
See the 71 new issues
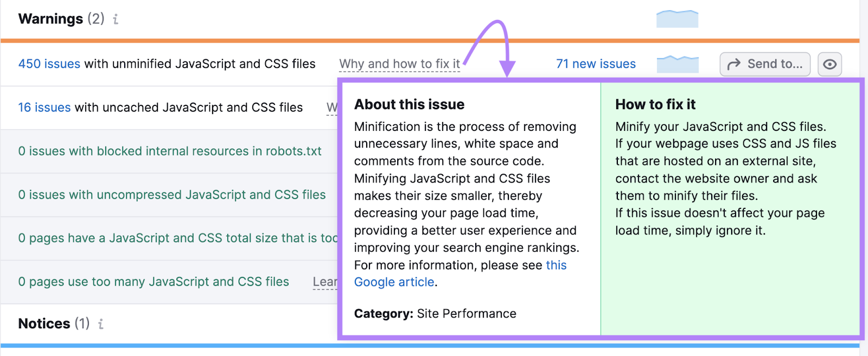596,63
